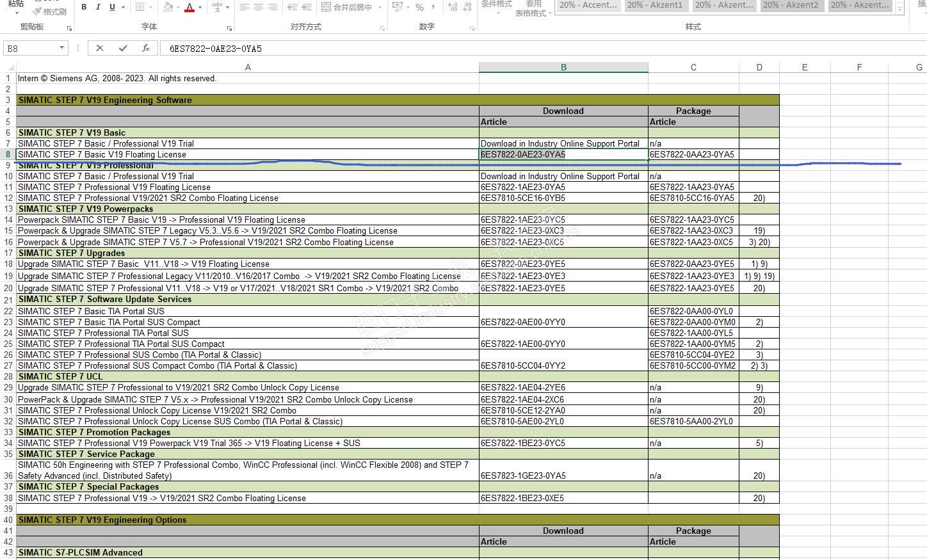927x560 pixels.
Task: Select 'SIMATIC STEP 7 V19 Engineering Software' title cell
Action: click(398, 100)
